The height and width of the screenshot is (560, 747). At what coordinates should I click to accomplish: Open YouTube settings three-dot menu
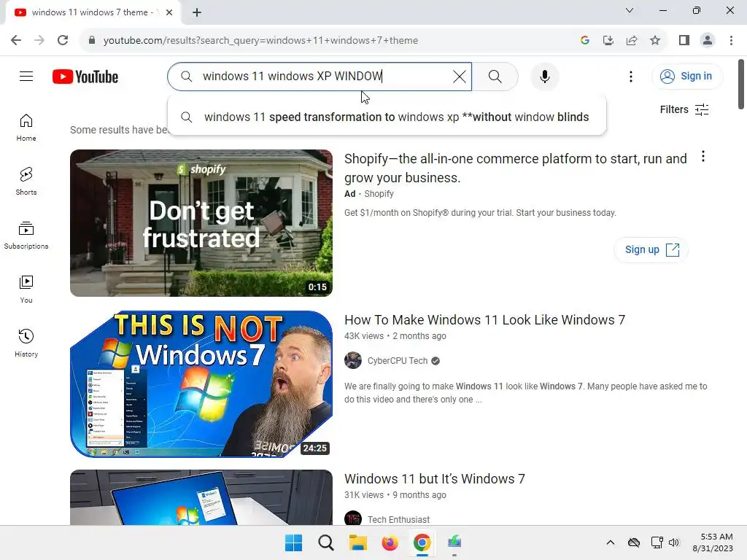[x=631, y=76]
